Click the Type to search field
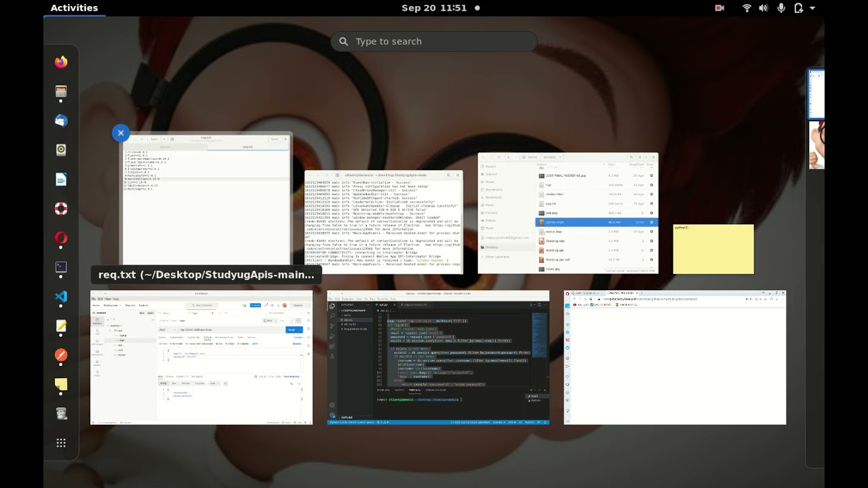868x488 pixels. (434, 41)
